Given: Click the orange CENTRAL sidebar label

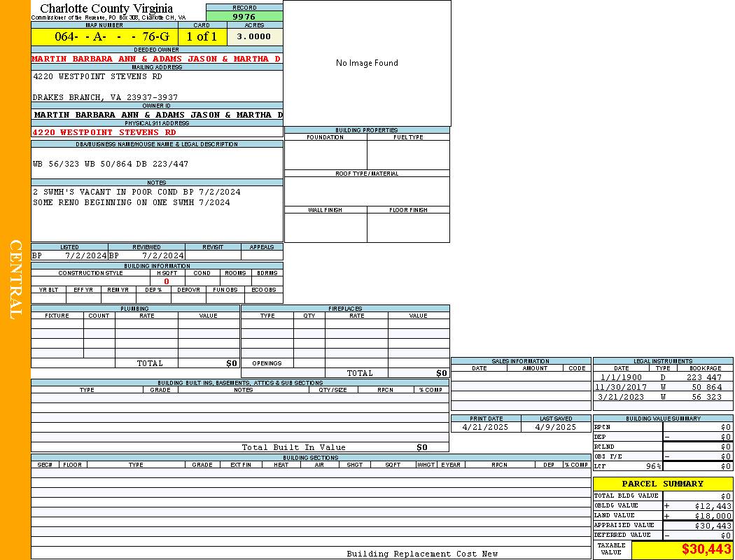Looking at the screenshot, I should coord(15,280).
